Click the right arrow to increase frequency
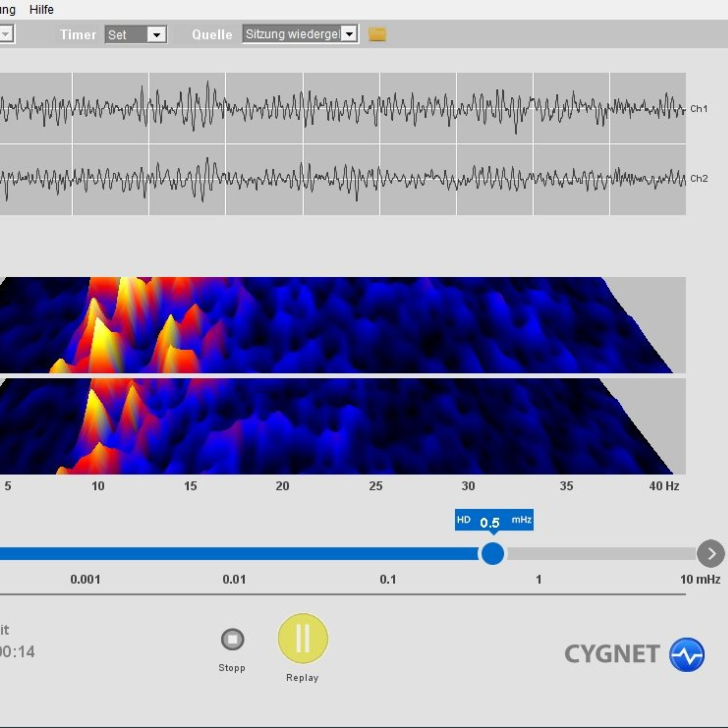 coord(710,554)
